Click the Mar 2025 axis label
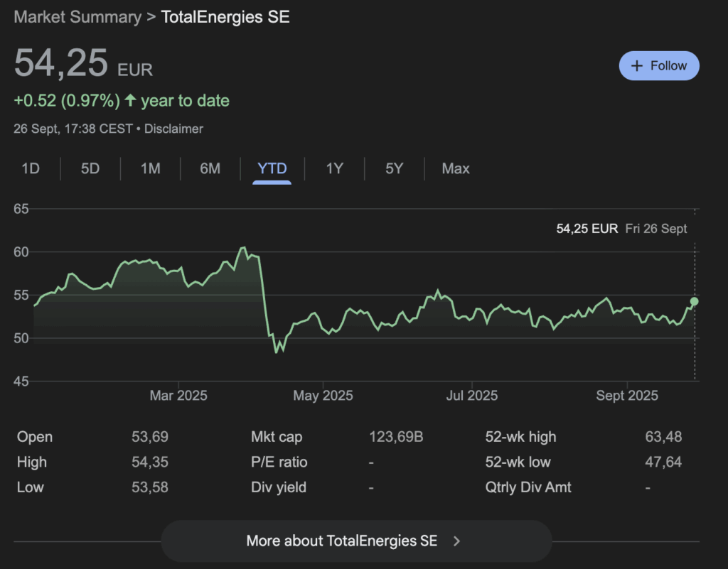This screenshot has height=569, width=728. pyautogui.click(x=178, y=395)
